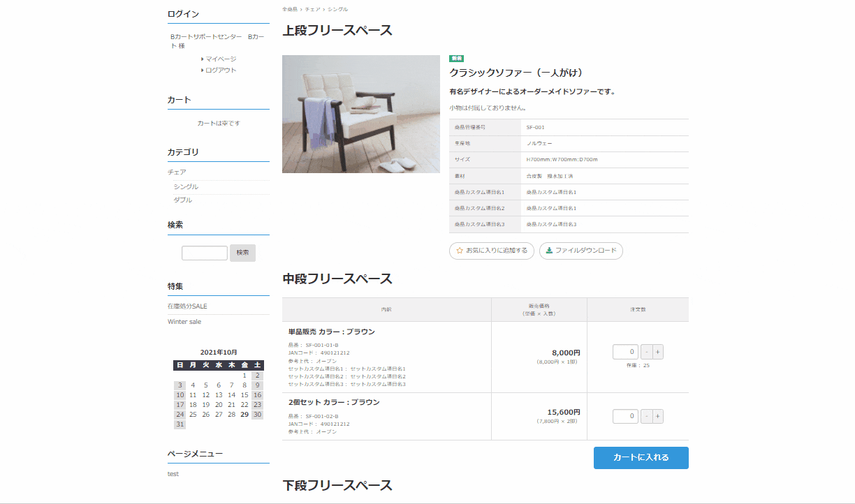Screen dimensions: 855x504
Task: Open the 全商品 breadcrumb link
Action: [x=289, y=9]
